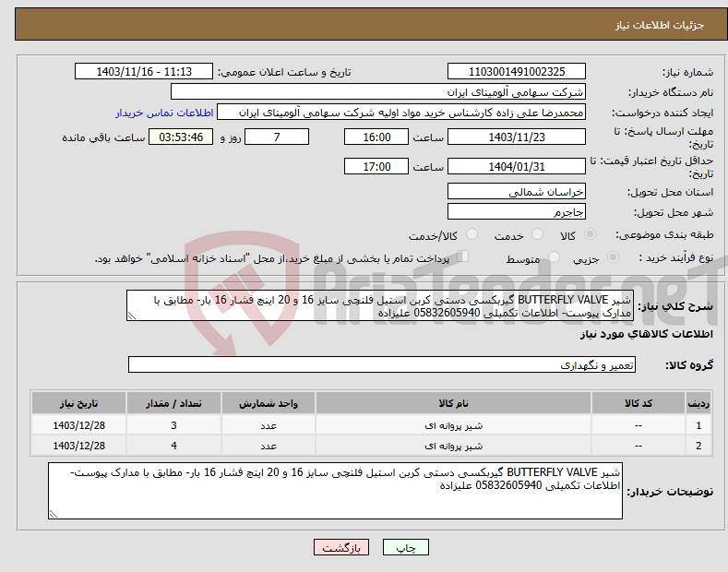The height and width of the screenshot is (572, 728).
Task: Click the توضیحات خریدار buyer notes textarea
Action: [x=335, y=491]
